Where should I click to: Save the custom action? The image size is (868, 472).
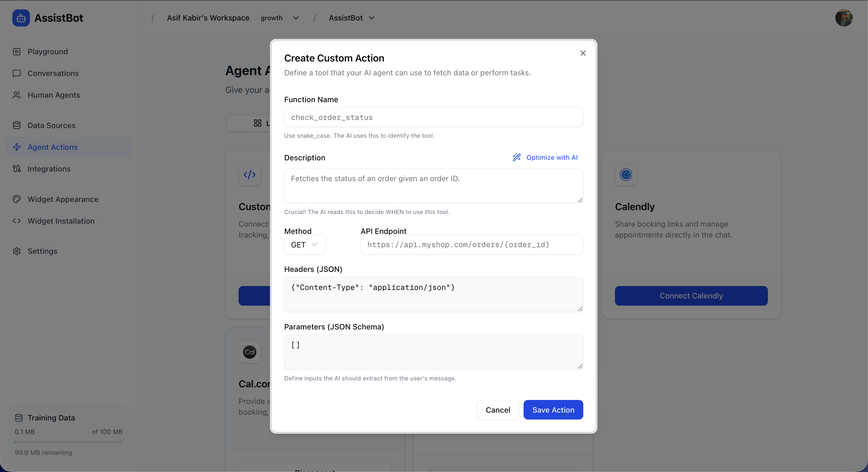click(x=553, y=410)
